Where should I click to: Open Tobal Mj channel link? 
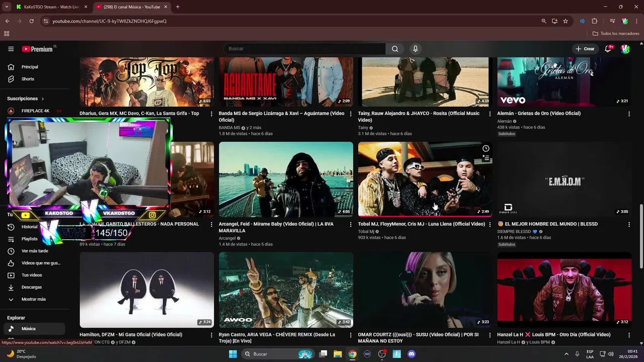coord(366,231)
